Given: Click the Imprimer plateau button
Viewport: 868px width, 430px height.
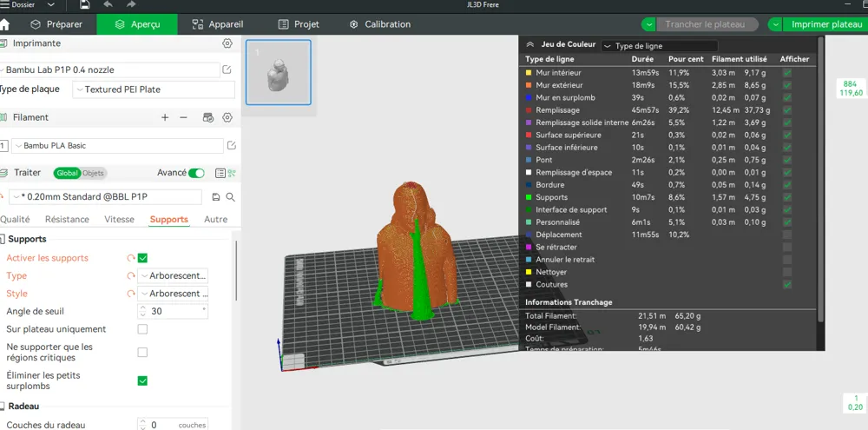Looking at the screenshot, I should 825,24.
